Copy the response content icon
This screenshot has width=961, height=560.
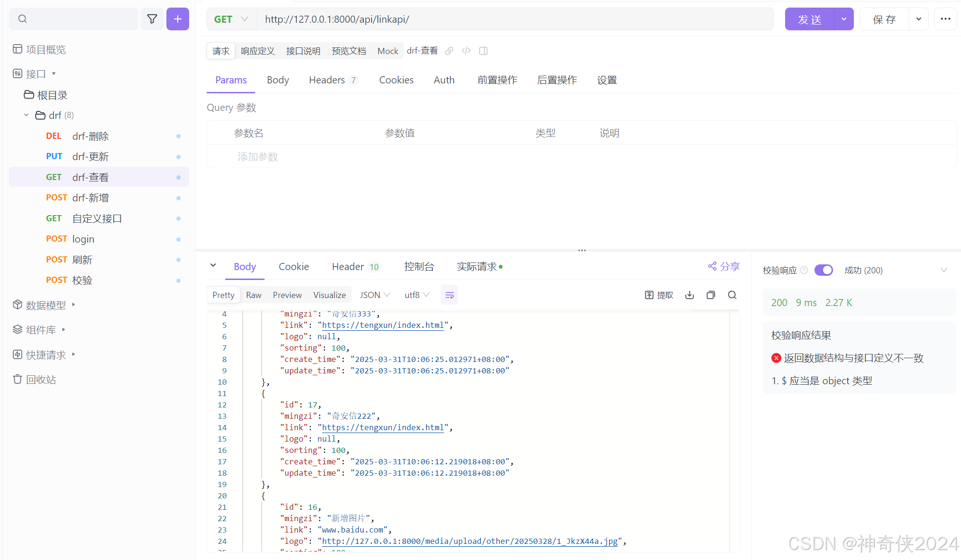711,295
